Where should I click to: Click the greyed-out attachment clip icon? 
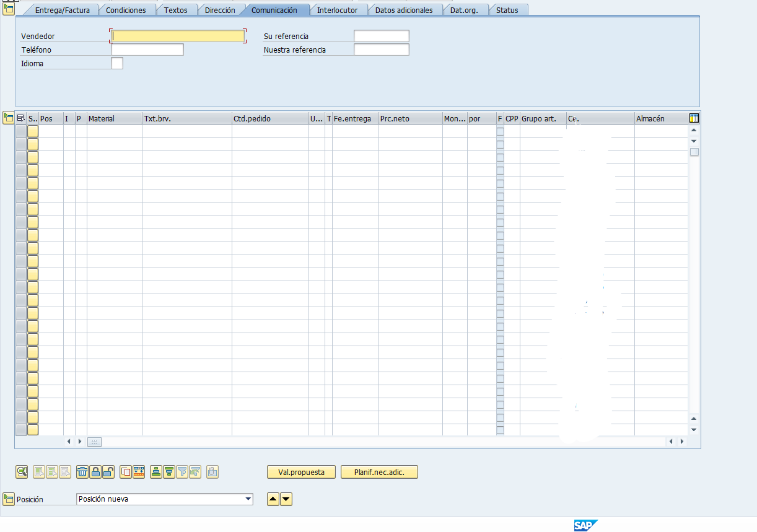pos(212,472)
